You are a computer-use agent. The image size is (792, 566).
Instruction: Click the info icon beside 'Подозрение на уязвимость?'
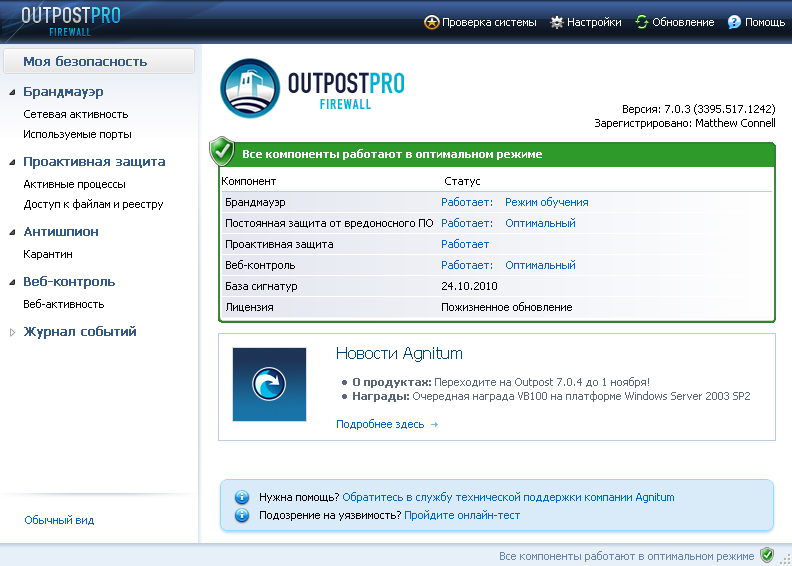tap(241, 515)
